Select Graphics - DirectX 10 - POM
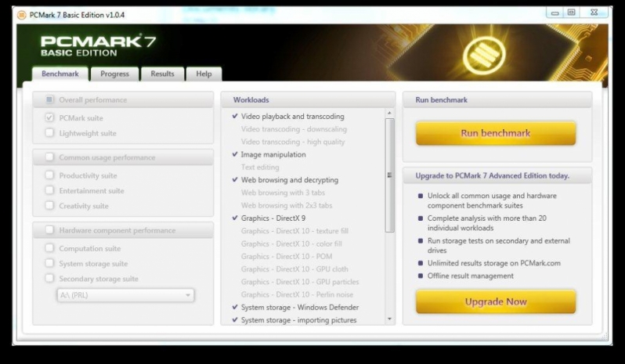This screenshot has height=364, width=625. pos(286,257)
